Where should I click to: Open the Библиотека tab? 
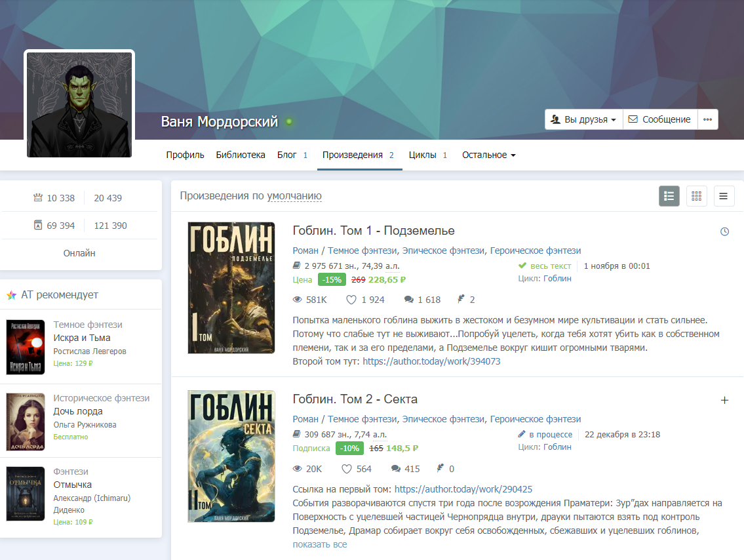[x=241, y=155]
